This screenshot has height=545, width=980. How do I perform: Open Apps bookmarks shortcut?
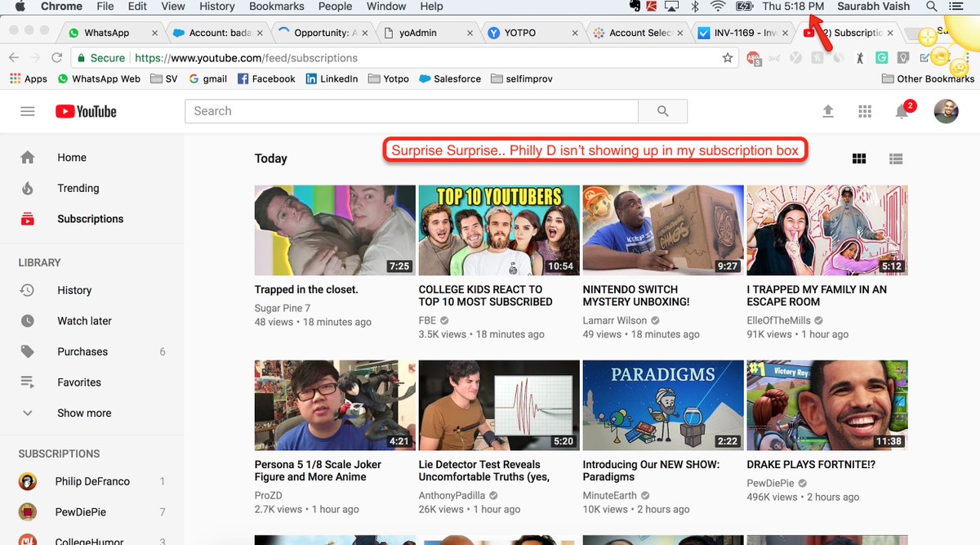[x=29, y=79]
